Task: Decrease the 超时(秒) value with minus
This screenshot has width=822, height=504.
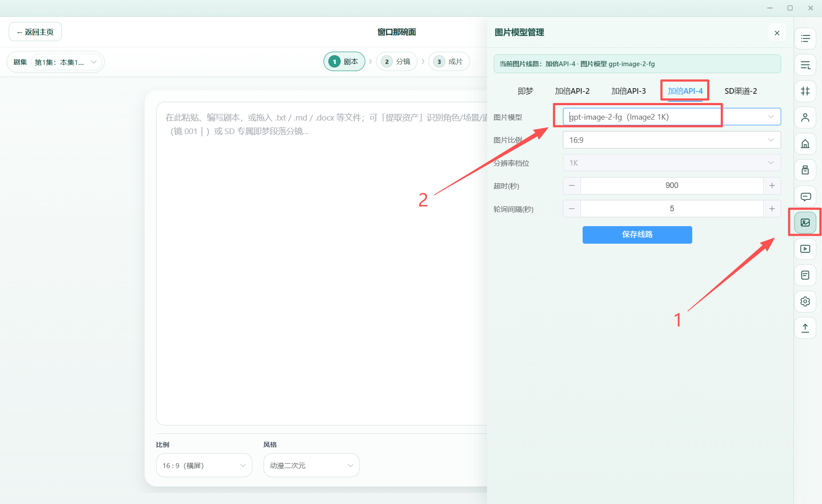Action: pyautogui.click(x=572, y=186)
